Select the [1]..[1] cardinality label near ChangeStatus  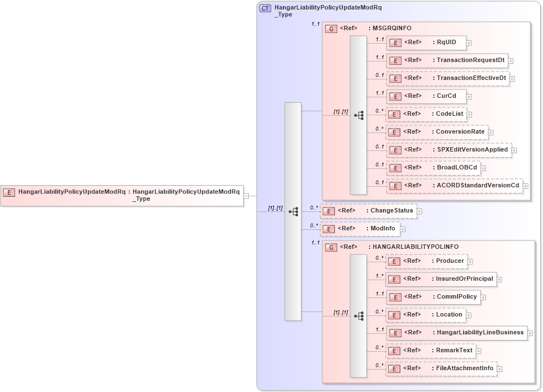[x=275, y=207]
